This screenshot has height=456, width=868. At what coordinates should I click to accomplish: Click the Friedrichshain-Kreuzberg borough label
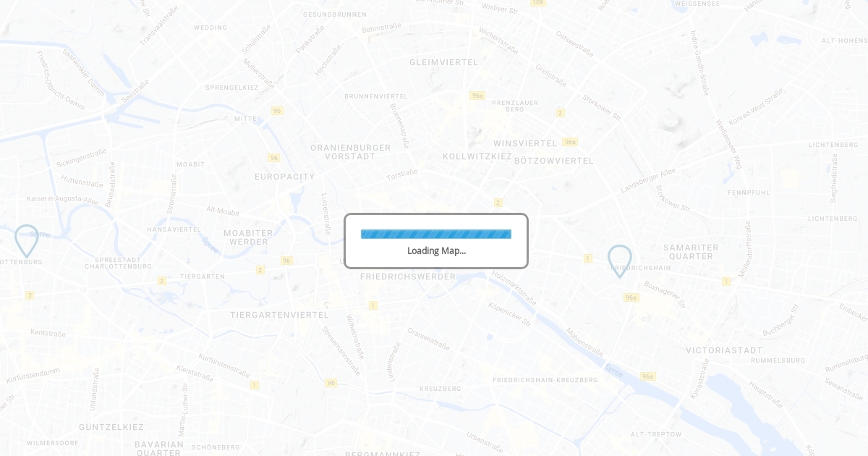click(545, 380)
